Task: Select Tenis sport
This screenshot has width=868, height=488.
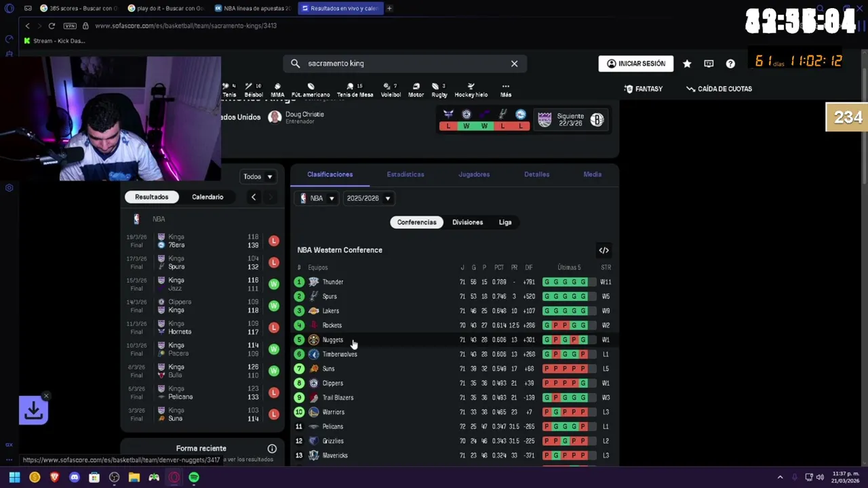Action: [229, 90]
